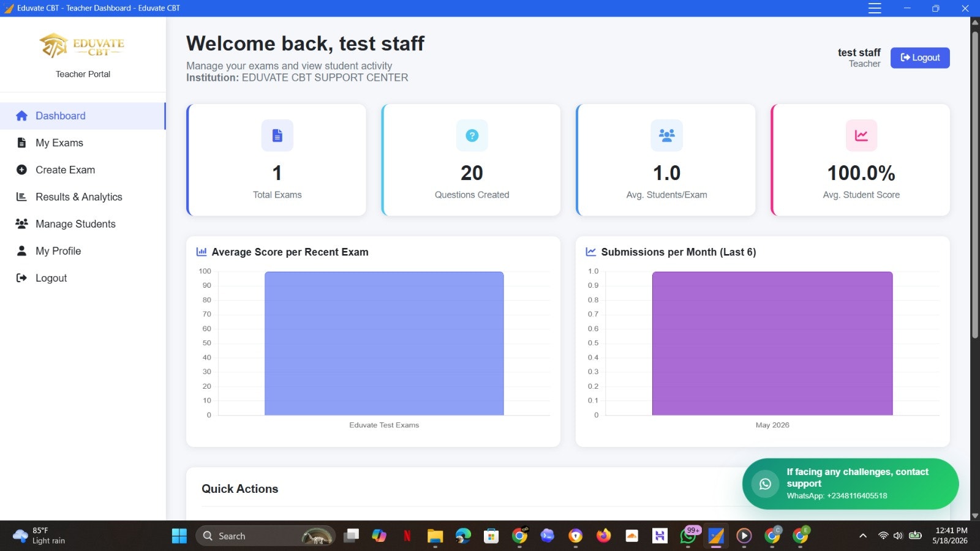Click the blue Eduvate Test Exams bar
This screenshot has height=551, width=980.
coord(384,343)
